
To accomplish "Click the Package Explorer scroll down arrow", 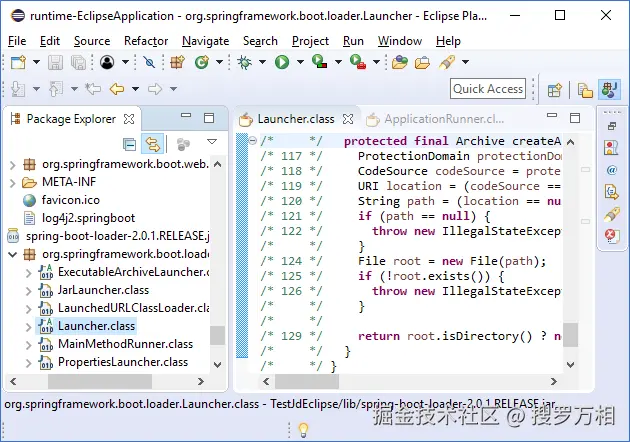I will [217, 365].
